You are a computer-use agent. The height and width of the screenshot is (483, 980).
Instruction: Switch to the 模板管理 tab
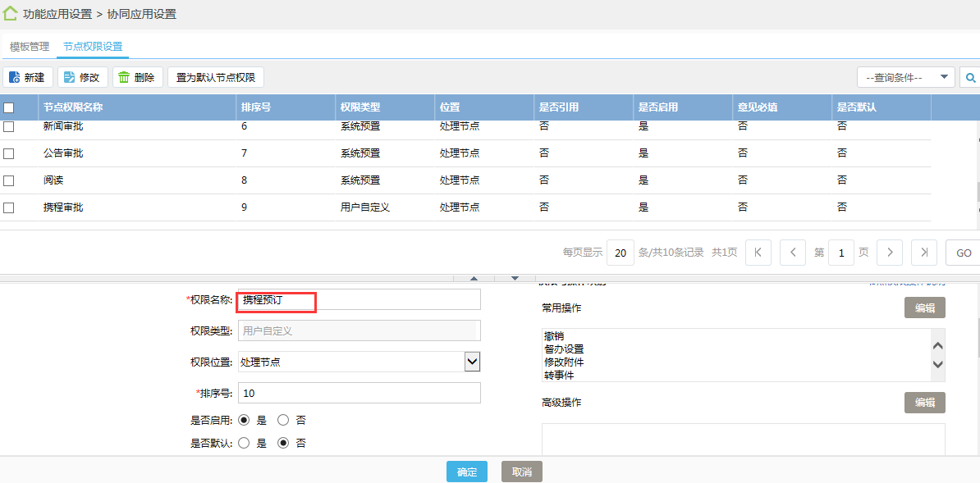(29, 47)
